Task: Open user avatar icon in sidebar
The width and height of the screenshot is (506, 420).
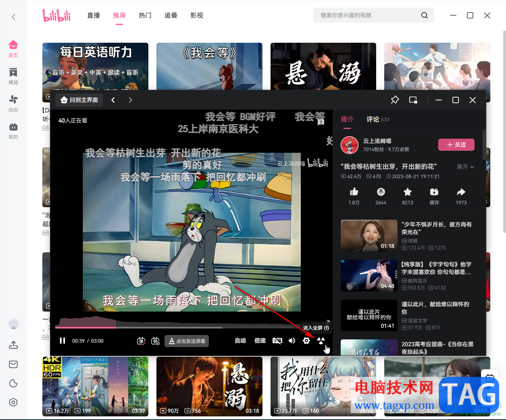Action: tap(13, 324)
